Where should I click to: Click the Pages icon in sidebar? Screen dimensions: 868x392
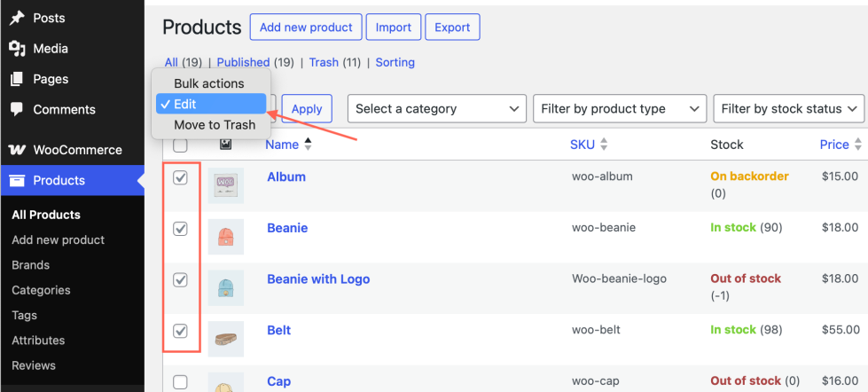17,79
